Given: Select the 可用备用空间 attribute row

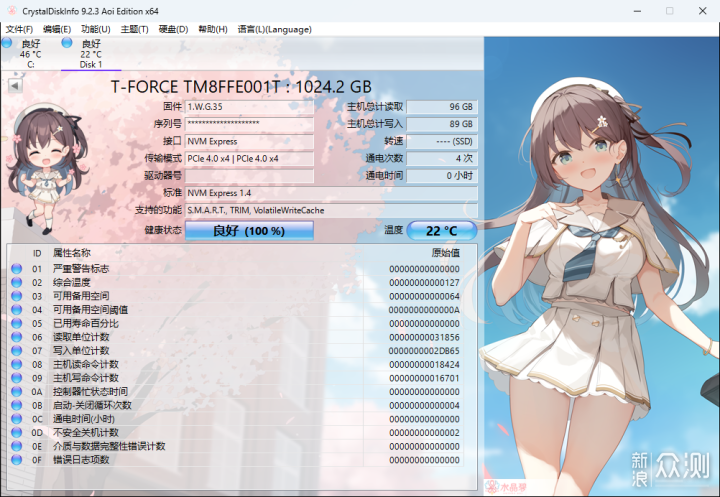Looking at the screenshot, I should [x=236, y=296].
